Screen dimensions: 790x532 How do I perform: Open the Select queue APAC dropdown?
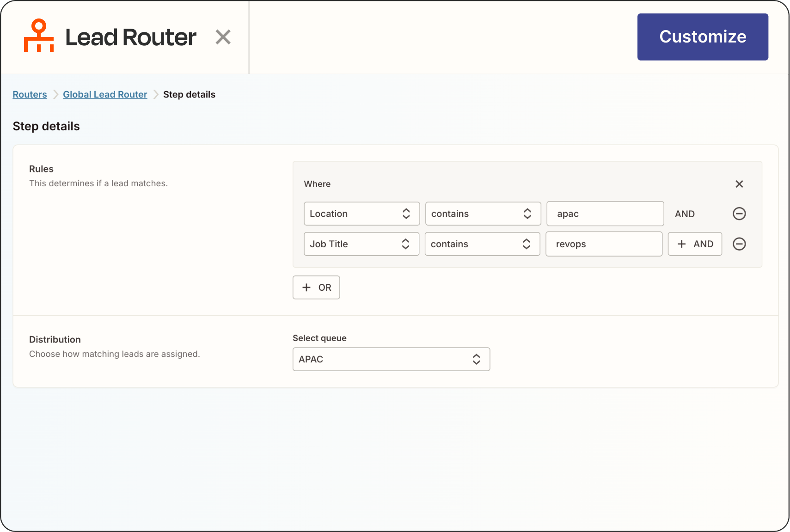click(391, 359)
